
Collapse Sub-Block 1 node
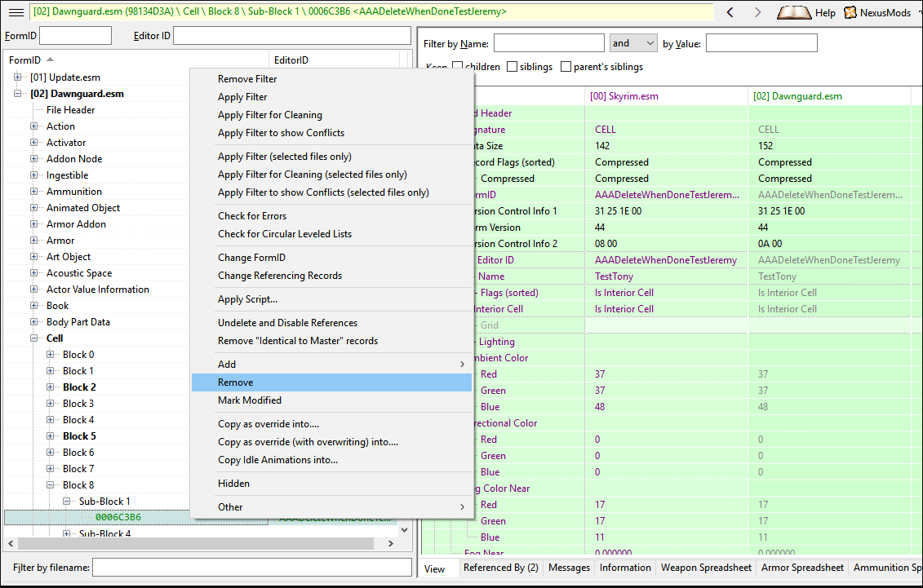(x=67, y=502)
